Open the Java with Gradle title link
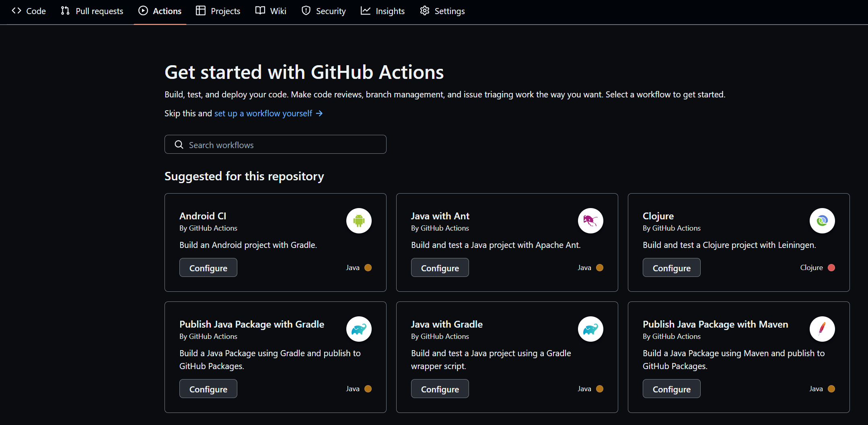The height and width of the screenshot is (425, 868). click(x=446, y=324)
